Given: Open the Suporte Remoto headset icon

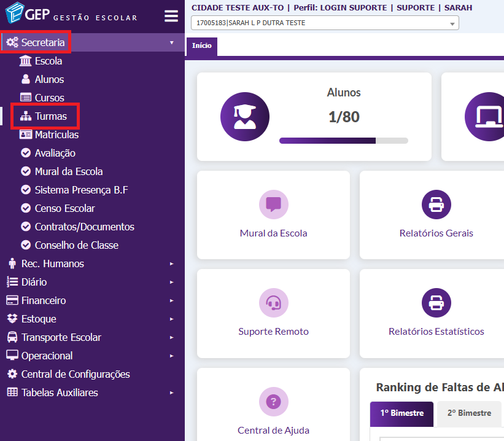Looking at the screenshot, I should click(x=273, y=303).
